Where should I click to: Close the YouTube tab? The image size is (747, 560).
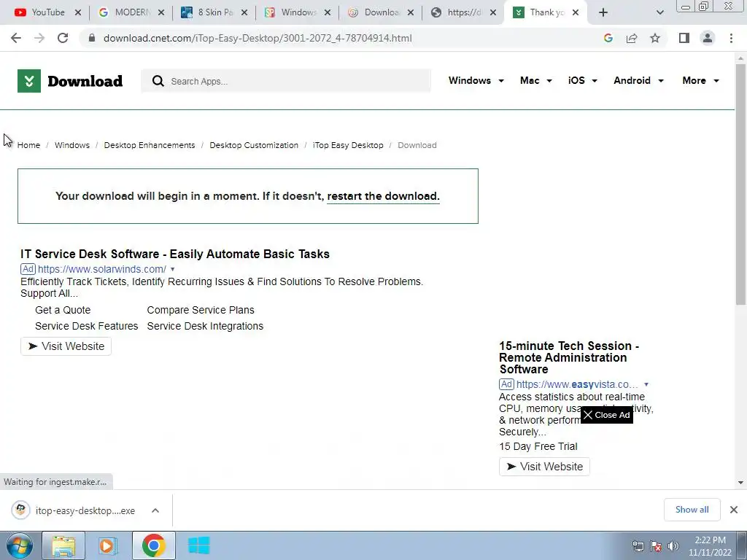(78, 12)
